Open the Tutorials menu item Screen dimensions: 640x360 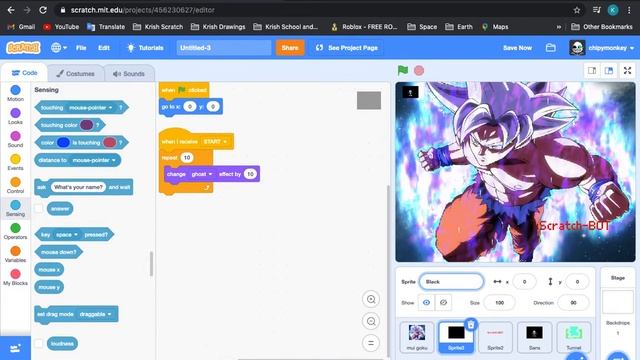pyautogui.click(x=145, y=48)
